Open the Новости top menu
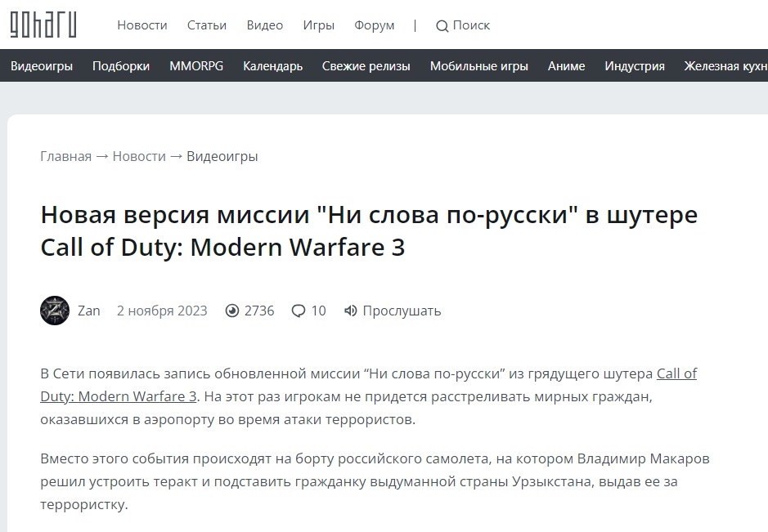Viewport: 768px width, 532px height. pos(142,25)
